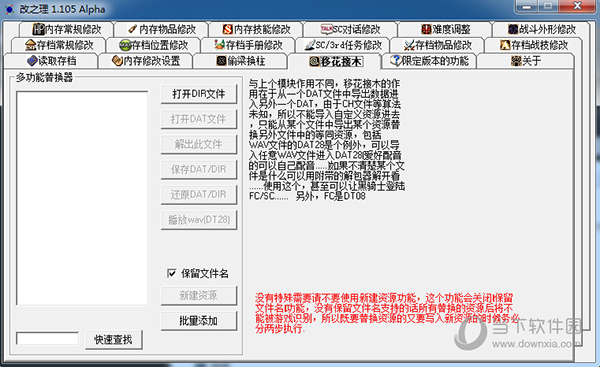Screen dimensions: 600x367
Task: Click the 快速查找 button
Action: click(x=114, y=340)
